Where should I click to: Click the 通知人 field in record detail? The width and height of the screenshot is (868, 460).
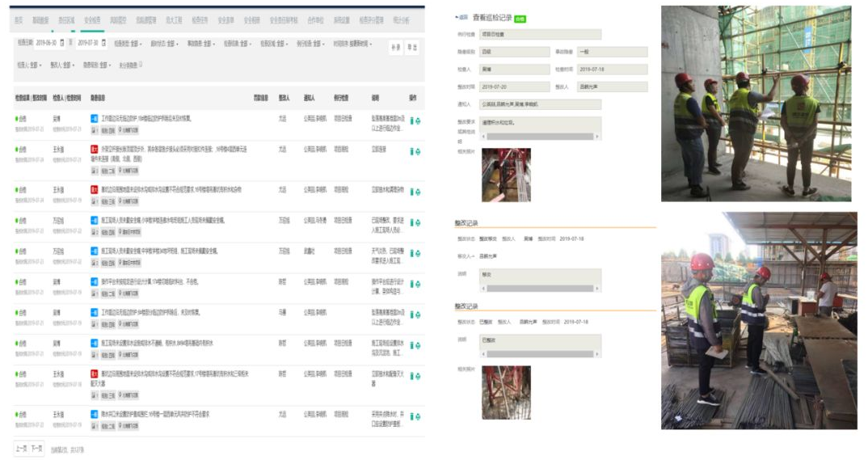click(540, 104)
